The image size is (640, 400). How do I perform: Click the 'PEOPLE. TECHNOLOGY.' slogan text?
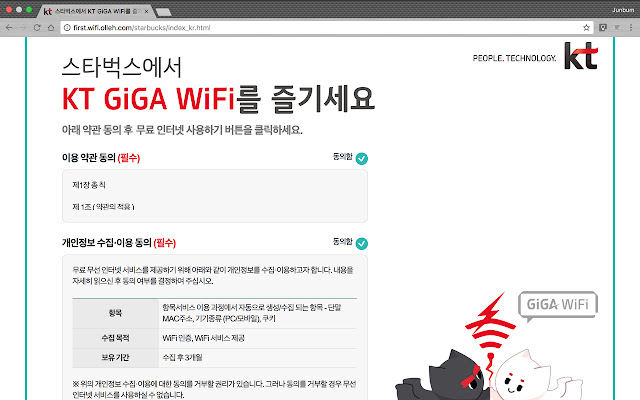[x=514, y=58]
